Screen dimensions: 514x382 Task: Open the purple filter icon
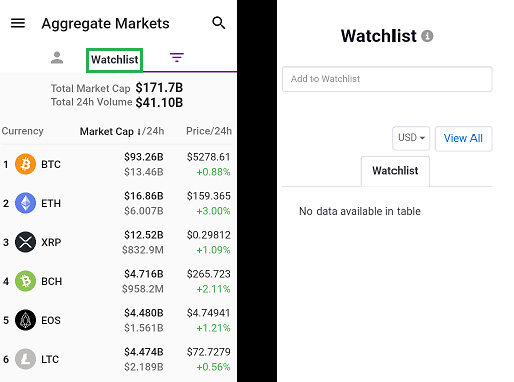tap(177, 58)
